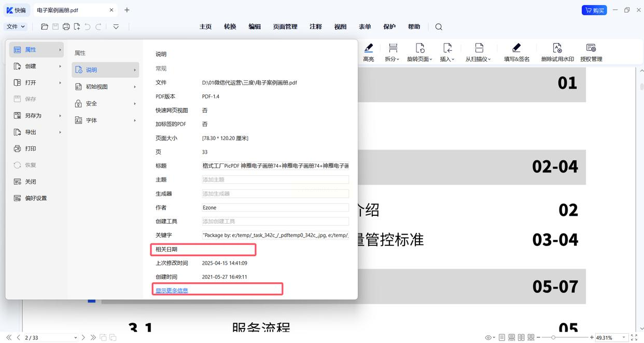644x343 pixels.
Task: Click the search magnifier icon in the menu bar
Action: [x=439, y=27]
